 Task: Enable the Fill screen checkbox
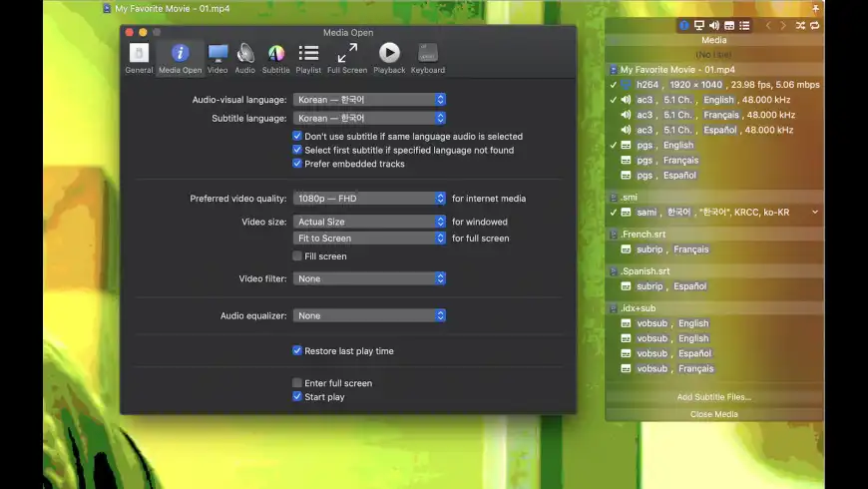[297, 255]
